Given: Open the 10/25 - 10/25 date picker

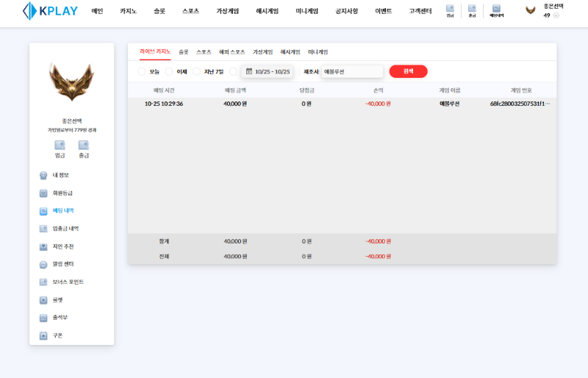Looking at the screenshot, I should (x=268, y=71).
